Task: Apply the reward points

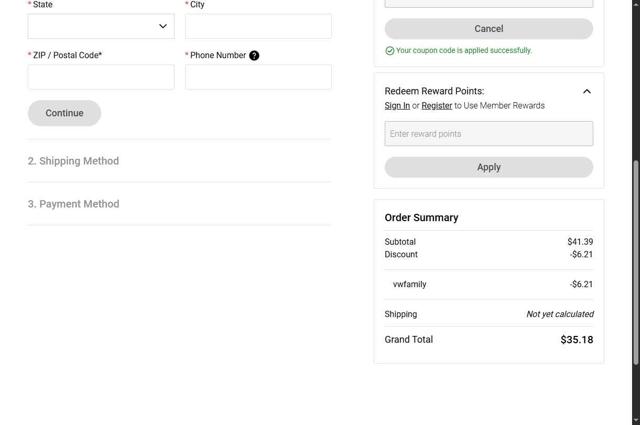Action: (489, 167)
